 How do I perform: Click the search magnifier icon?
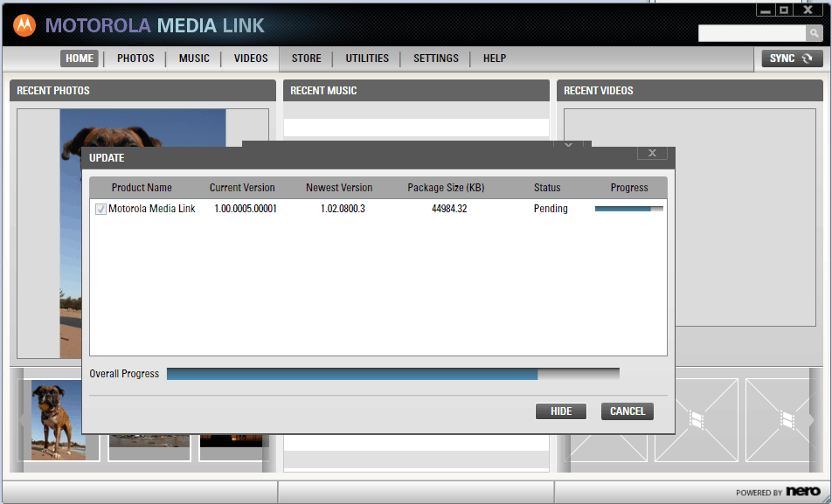click(814, 33)
